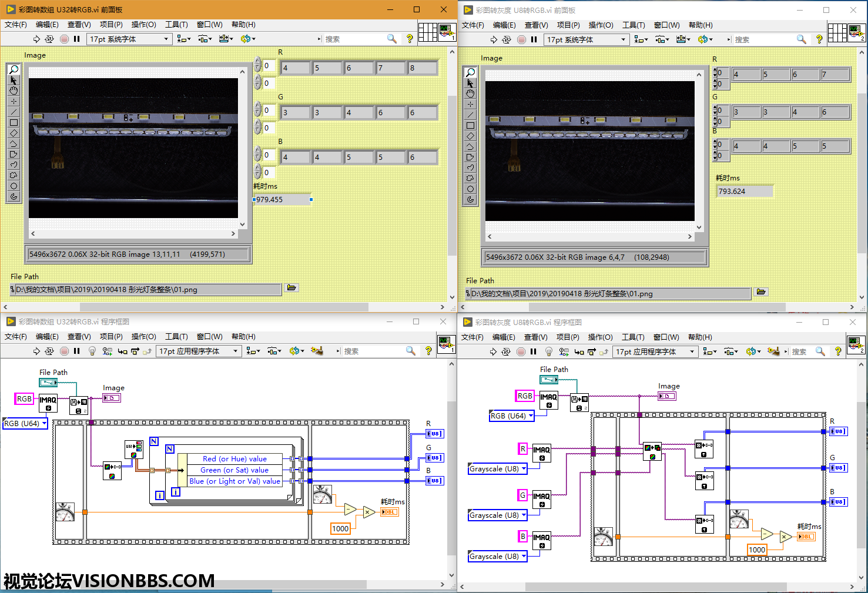This screenshot has width=868, height=593.
Task: Click horizontal scrollbar under the U32转RGB image display
Action: tap(133, 233)
